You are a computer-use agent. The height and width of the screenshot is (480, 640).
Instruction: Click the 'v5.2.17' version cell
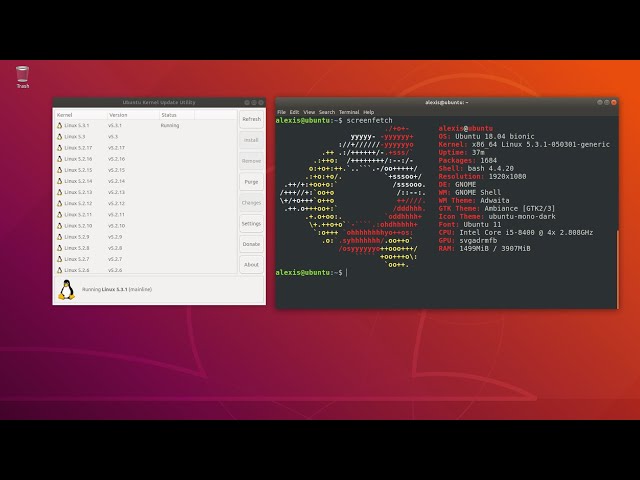point(116,148)
